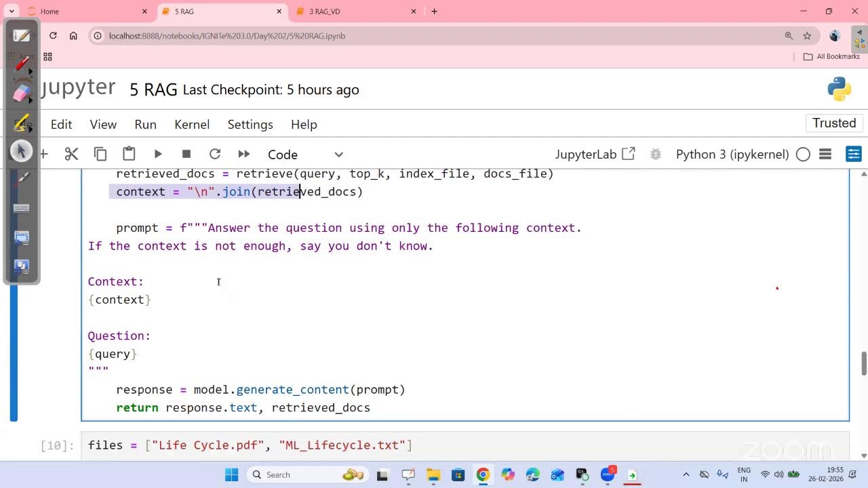Restart kernel and run all cells
Image resolution: width=868 pixels, height=488 pixels.
(x=244, y=155)
